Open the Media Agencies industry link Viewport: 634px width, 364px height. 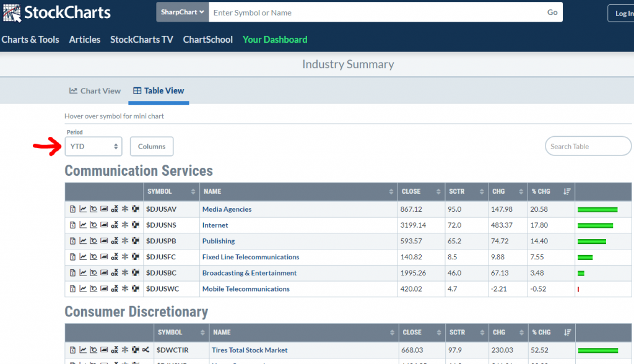tap(227, 209)
